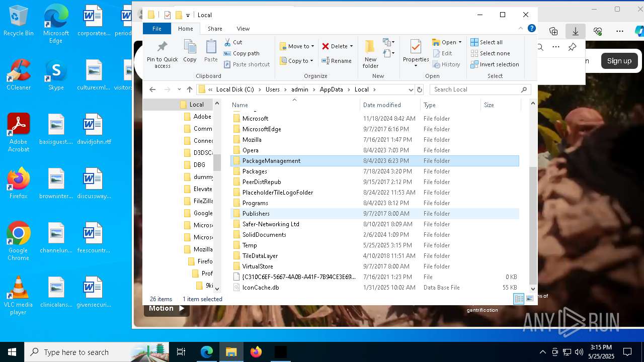Open Google Chrome desktop shortcut
The image size is (644, 362).
19,241
